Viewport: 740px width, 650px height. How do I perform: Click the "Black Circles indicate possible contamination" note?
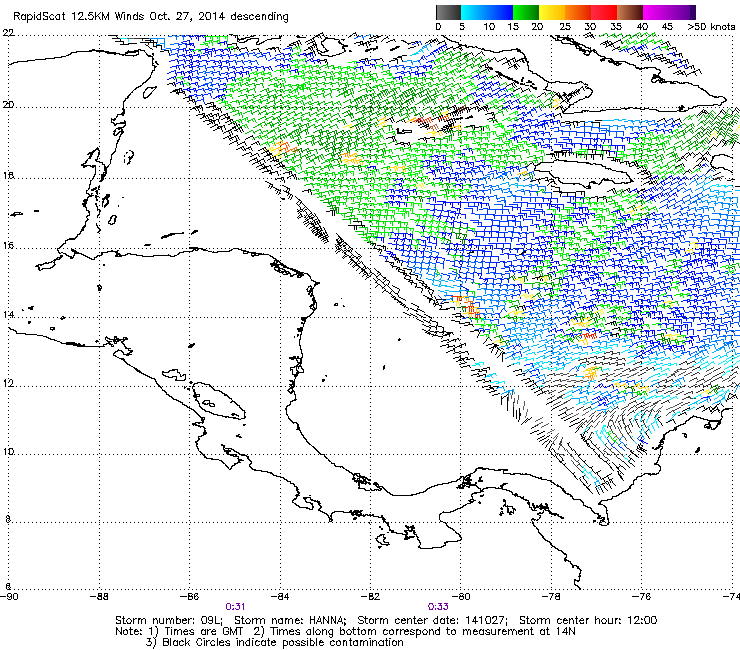pos(283,642)
